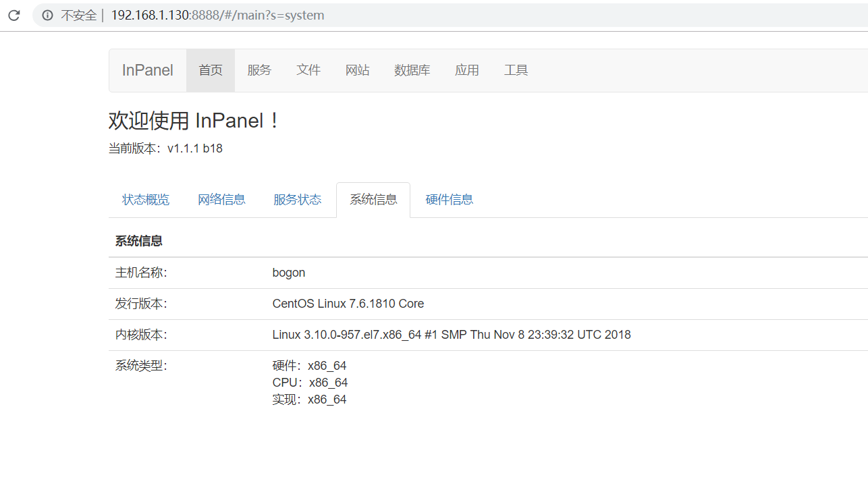This screenshot has width=868, height=494.
Task: Switch to the 状态概览 tab
Action: [146, 200]
